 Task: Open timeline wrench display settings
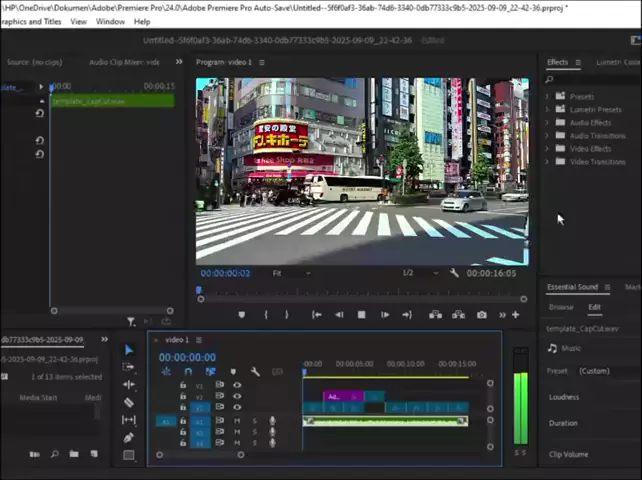(x=255, y=372)
